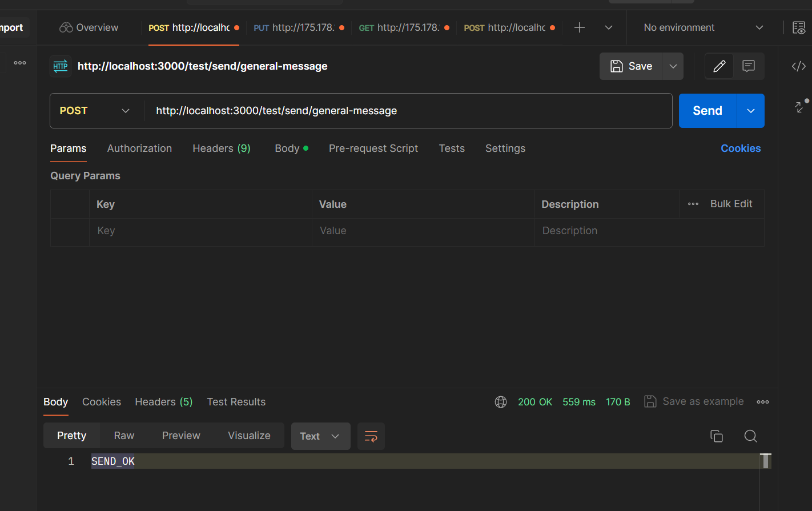Open the Capture requests icon
This screenshot has height=511, width=812.
pyautogui.click(x=799, y=27)
